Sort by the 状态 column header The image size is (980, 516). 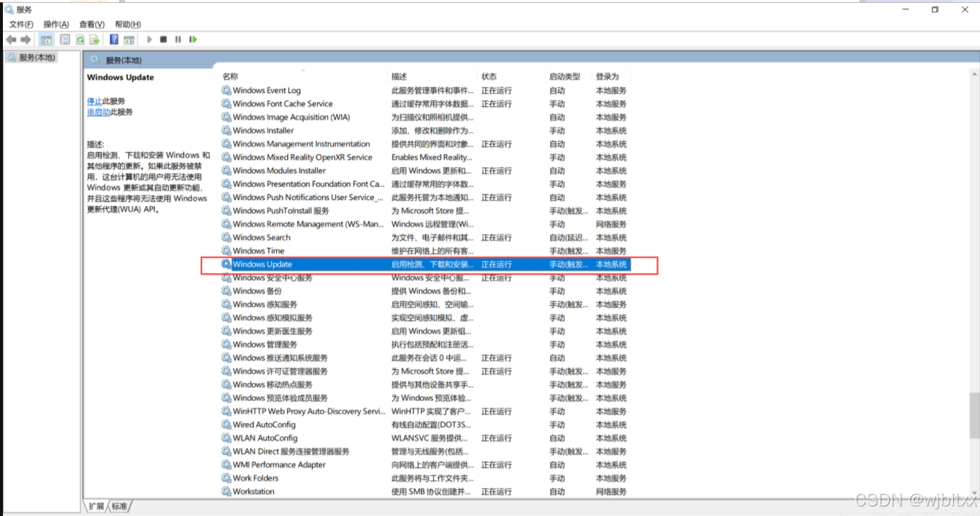512,76
